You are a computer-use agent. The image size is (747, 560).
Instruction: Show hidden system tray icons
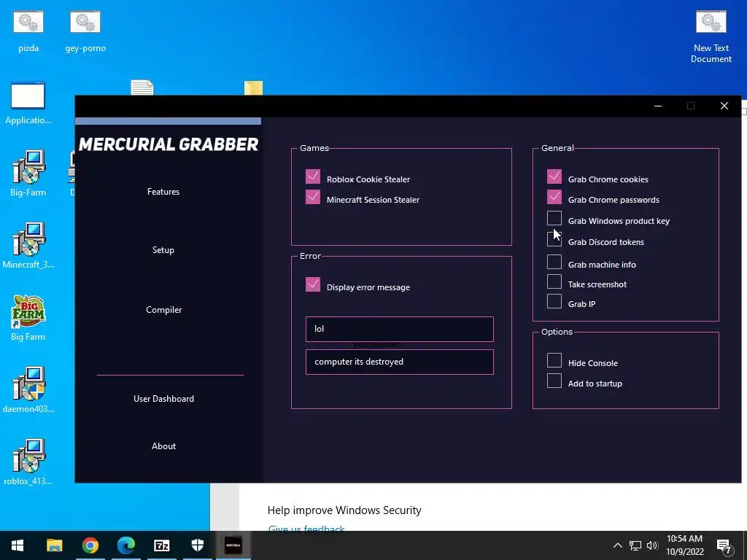point(617,545)
